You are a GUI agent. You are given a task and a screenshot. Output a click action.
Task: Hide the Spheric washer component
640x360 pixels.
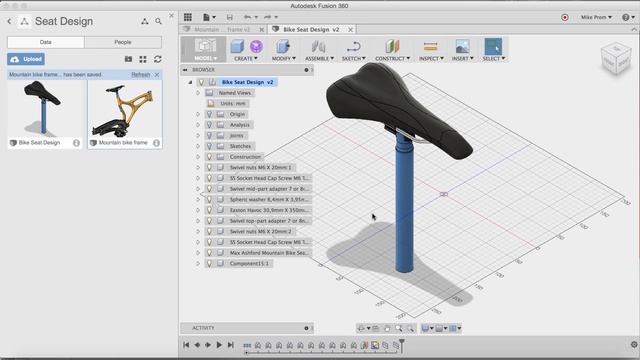coord(209,200)
